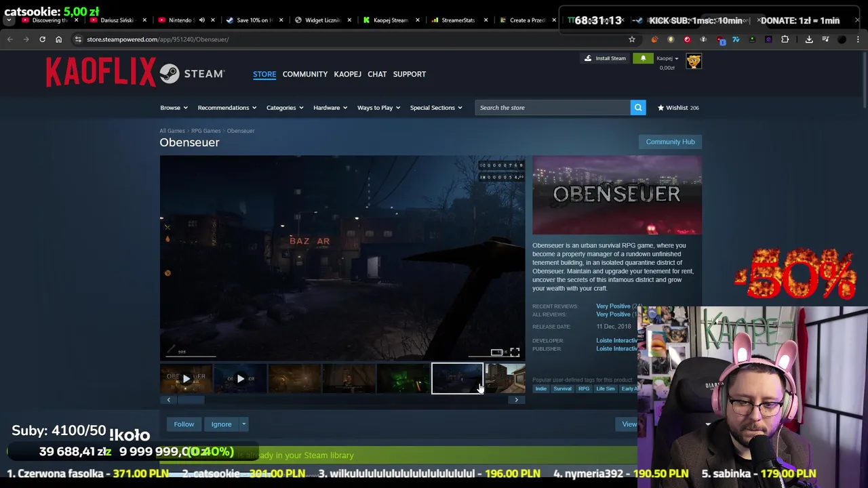Viewport: 868px width, 488px height.
Task: Open the Loiste Interactive developer link
Action: pyautogui.click(x=616, y=341)
